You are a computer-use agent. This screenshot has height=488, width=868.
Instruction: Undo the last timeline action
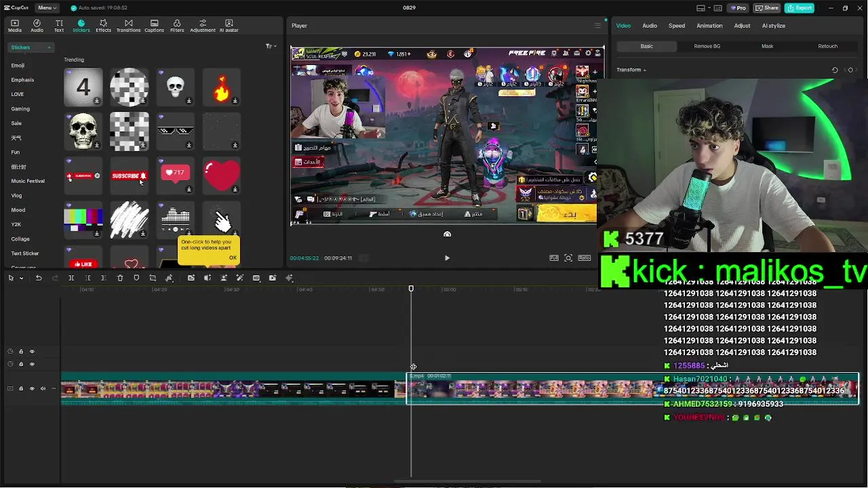39,278
